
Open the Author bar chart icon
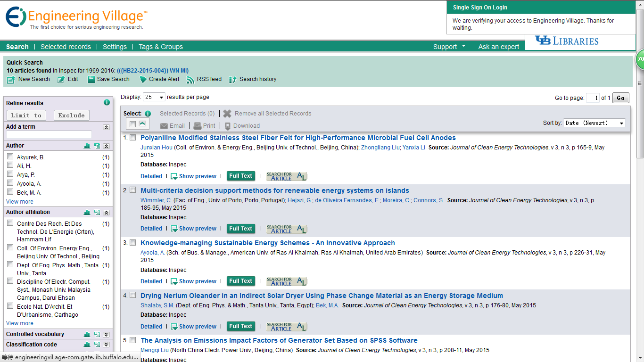point(87,146)
